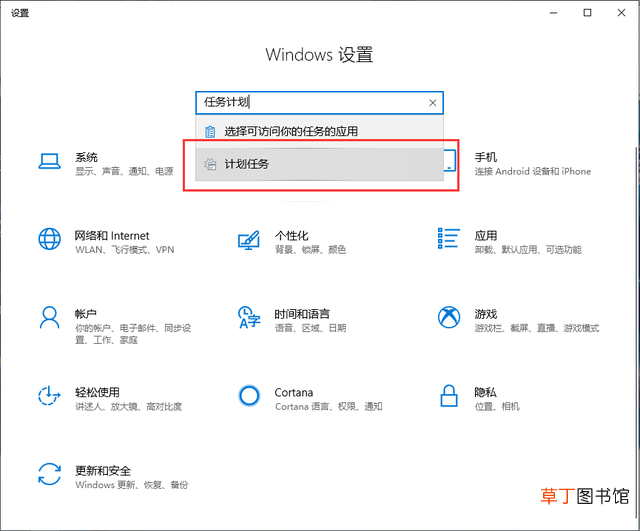Click the 时间和语言 icon
The height and width of the screenshot is (531, 640).
[x=249, y=318]
